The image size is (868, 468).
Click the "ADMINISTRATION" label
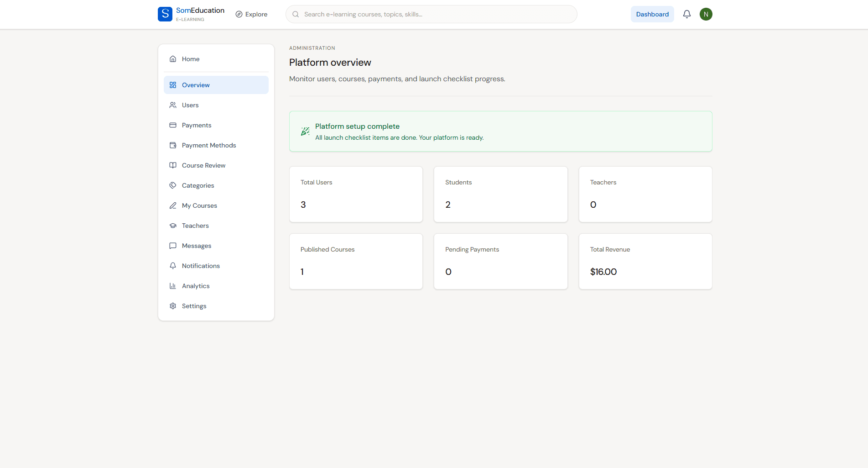[312, 48]
